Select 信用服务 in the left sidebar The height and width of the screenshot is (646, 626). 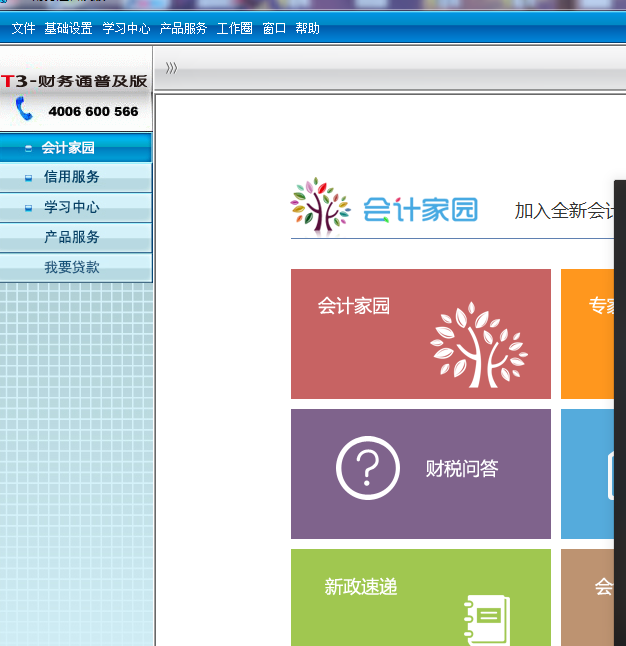(x=76, y=177)
